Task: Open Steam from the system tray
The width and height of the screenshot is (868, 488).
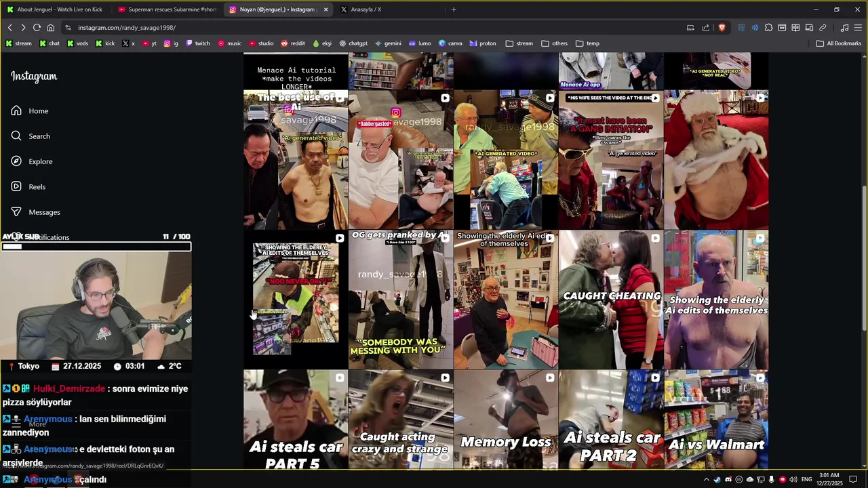Action: point(717,479)
